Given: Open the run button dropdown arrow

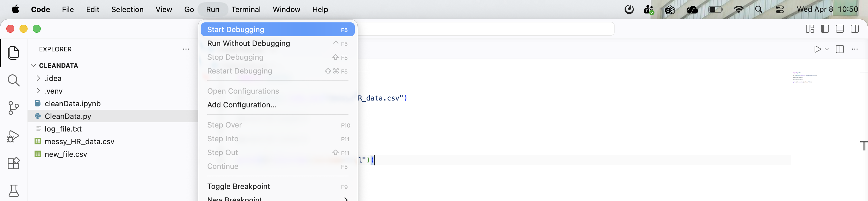Looking at the screenshot, I should (x=827, y=49).
